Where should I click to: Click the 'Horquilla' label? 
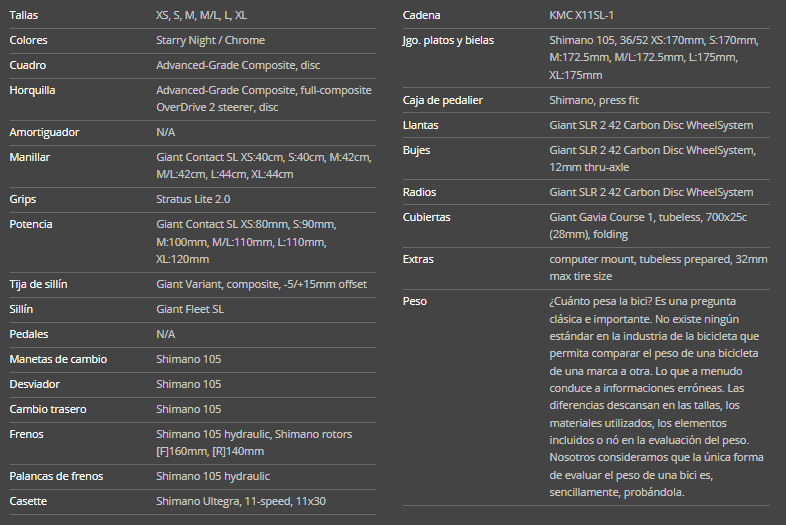tap(32, 90)
